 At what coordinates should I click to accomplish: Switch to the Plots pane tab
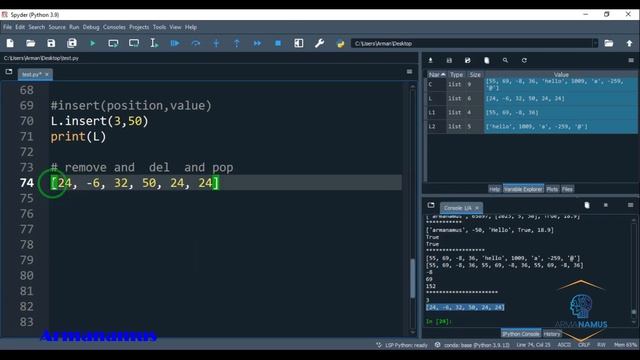552,189
